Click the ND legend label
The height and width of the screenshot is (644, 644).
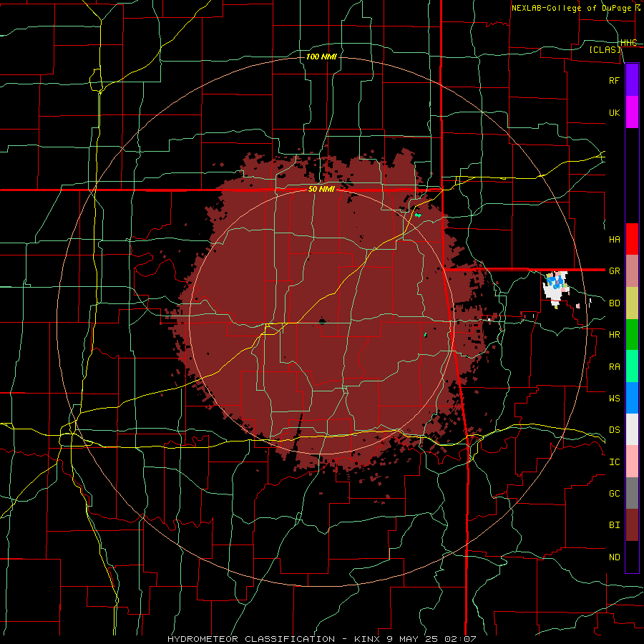pos(614,557)
